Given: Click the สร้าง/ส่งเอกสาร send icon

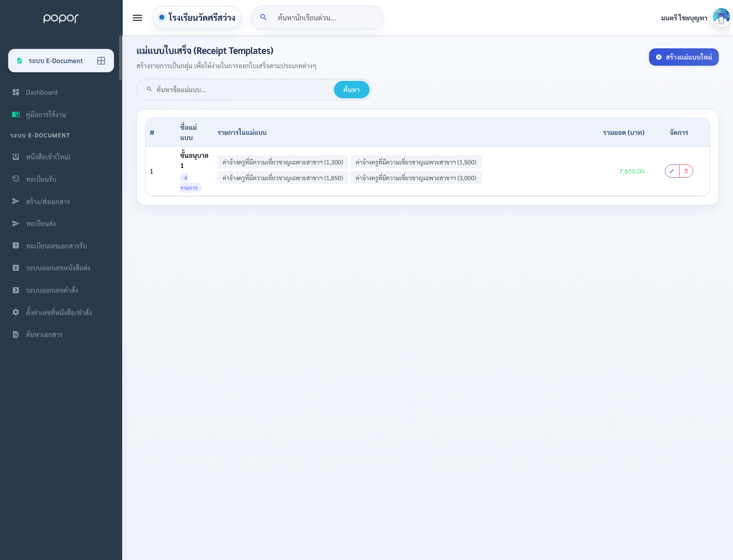Looking at the screenshot, I should click(x=16, y=201).
